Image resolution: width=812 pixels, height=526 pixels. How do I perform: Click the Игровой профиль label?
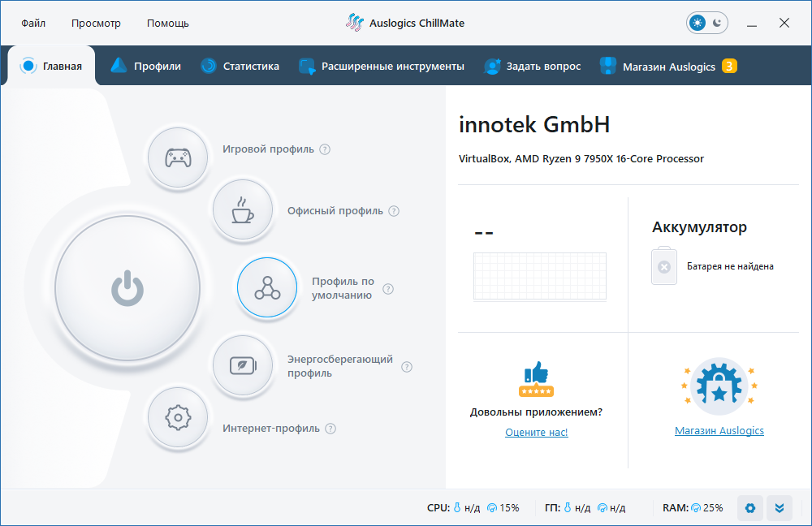click(268, 149)
